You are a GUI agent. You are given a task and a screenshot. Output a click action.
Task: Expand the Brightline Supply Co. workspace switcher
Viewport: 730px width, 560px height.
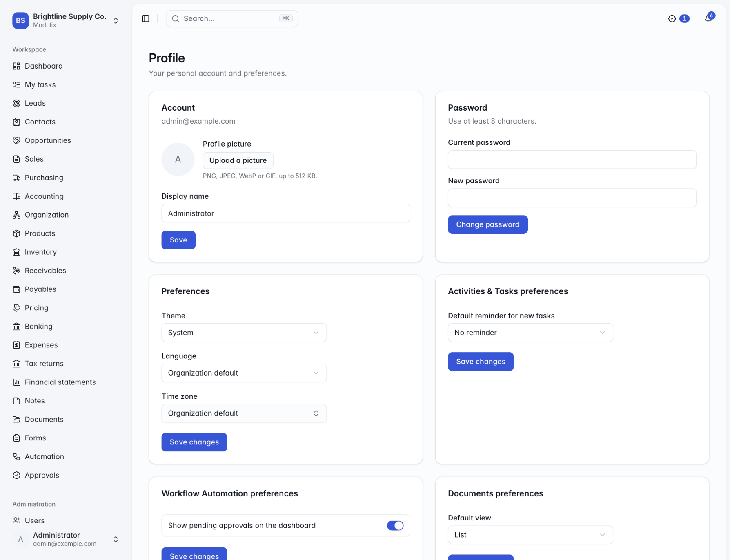(66, 20)
